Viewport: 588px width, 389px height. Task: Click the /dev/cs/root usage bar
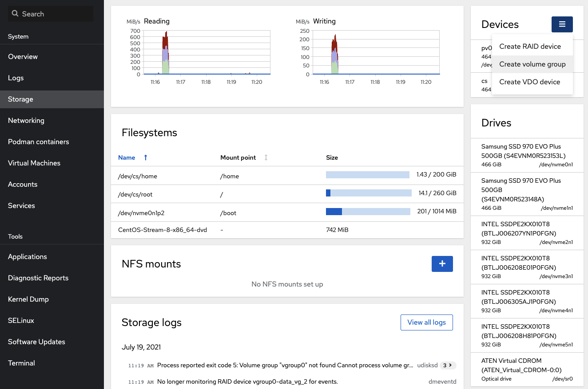(369, 193)
